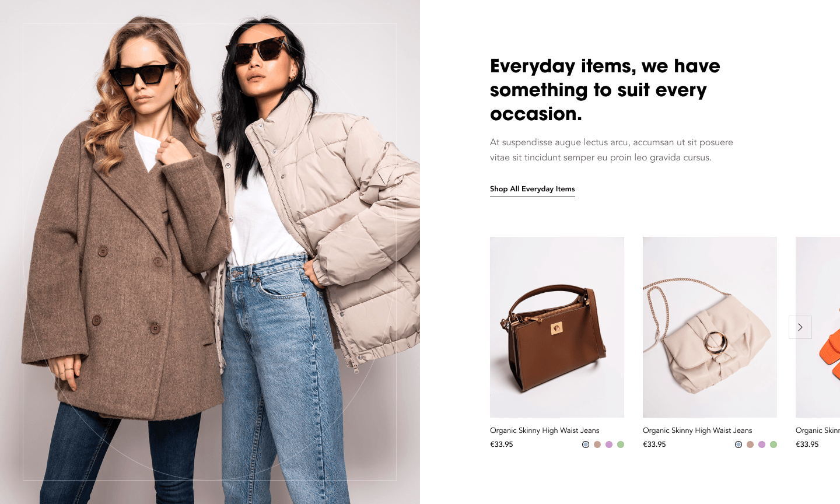
Task: Select green swatch under the brown handbag
Action: 621,444
